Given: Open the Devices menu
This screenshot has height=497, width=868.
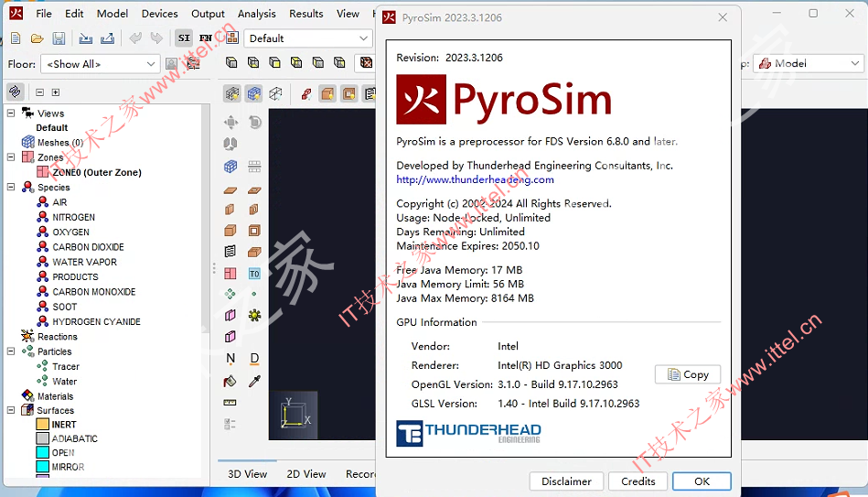Looking at the screenshot, I should (x=159, y=14).
